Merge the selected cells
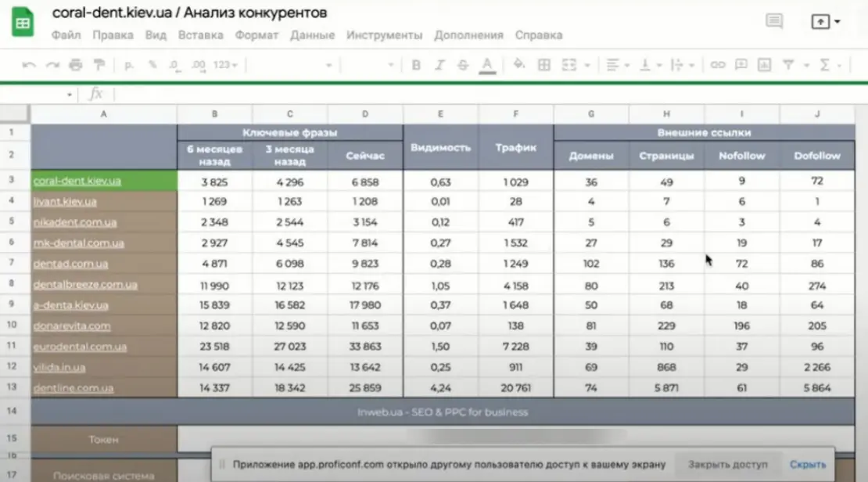868x482 pixels. coord(569,65)
